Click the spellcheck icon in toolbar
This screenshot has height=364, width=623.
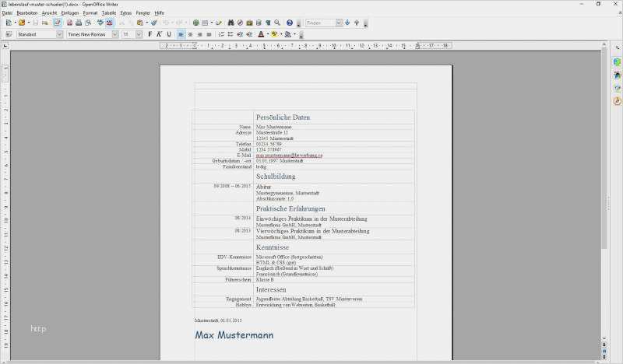tap(100, 23)
